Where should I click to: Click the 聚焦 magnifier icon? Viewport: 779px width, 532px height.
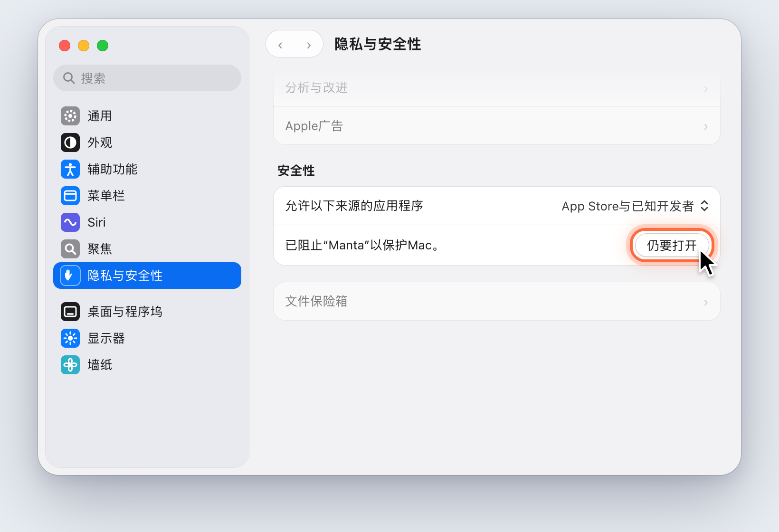[70, 249]
